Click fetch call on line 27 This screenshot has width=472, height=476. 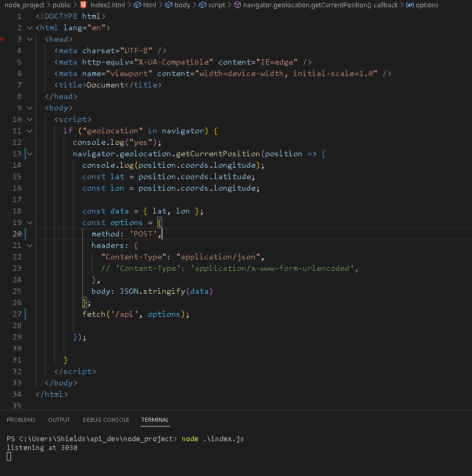pos(136,314)
